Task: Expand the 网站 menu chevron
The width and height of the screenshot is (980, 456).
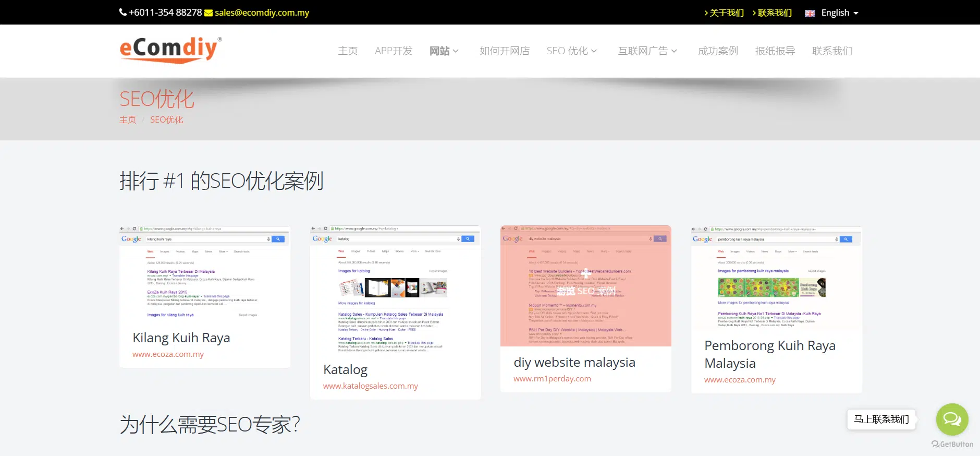Action: 456,51
